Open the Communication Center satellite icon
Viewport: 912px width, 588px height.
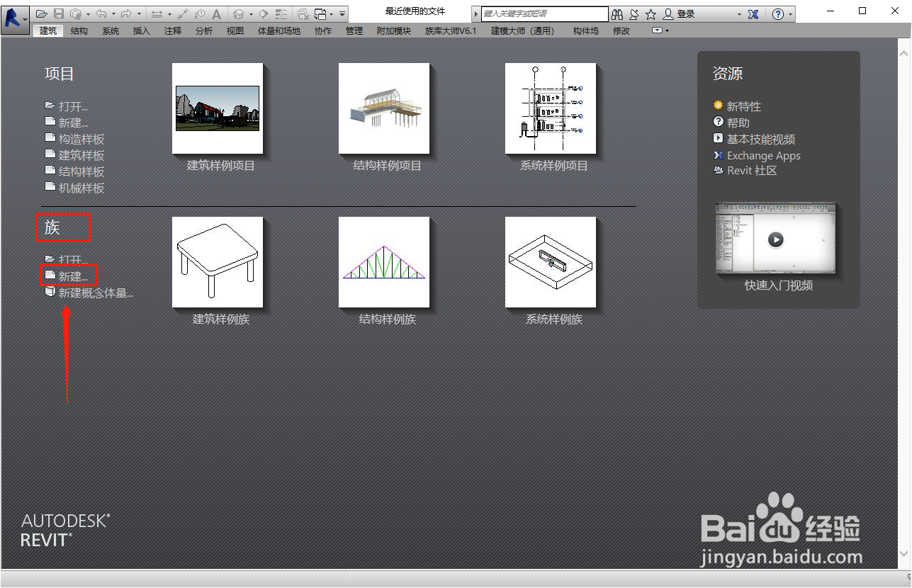(635, 14)
